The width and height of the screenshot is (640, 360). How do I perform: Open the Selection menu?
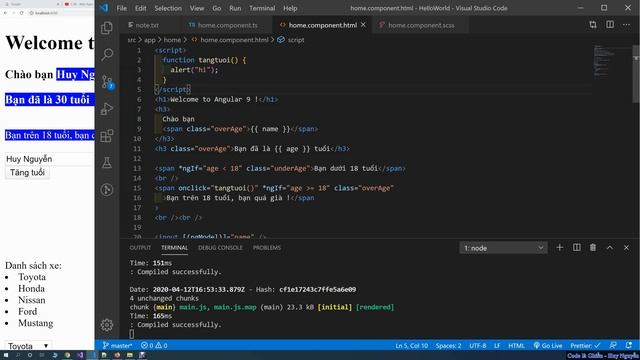(168, 8)
